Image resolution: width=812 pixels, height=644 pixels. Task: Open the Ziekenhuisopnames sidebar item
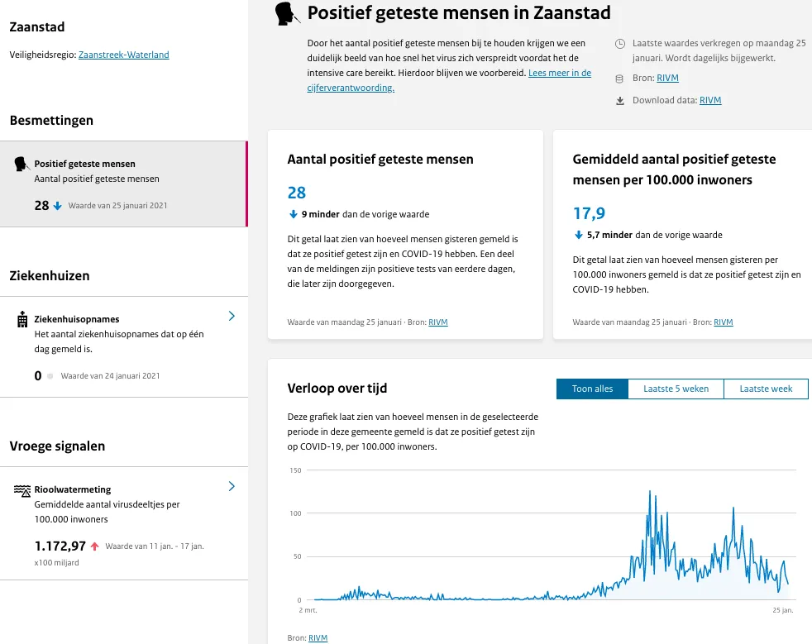(x=76, y=319)
